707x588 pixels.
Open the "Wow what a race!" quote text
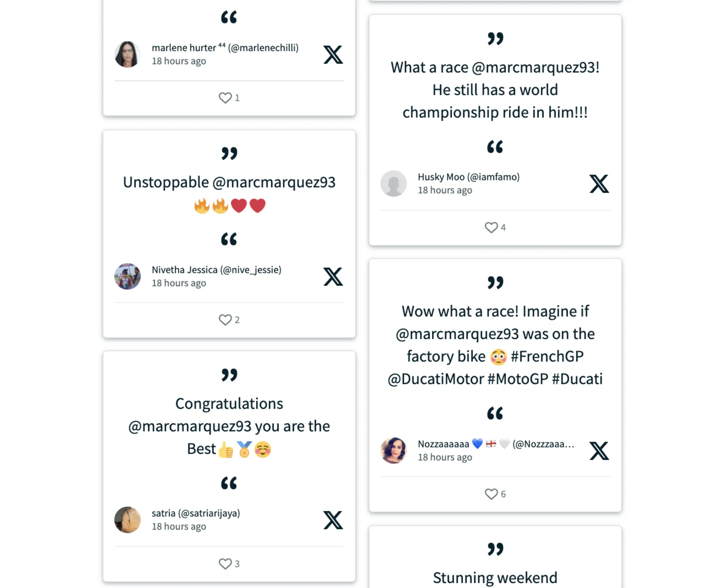pos(495,345)
